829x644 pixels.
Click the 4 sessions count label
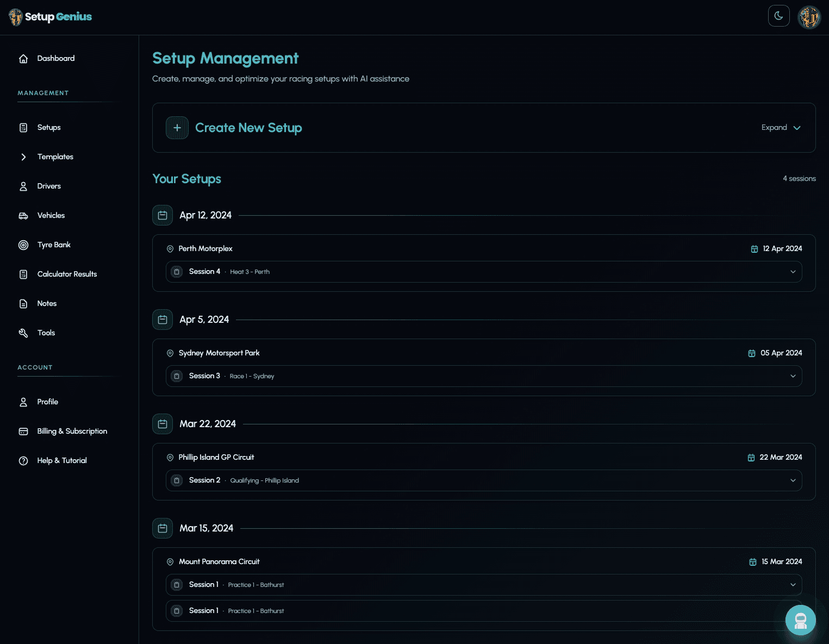tap(799, 179)
